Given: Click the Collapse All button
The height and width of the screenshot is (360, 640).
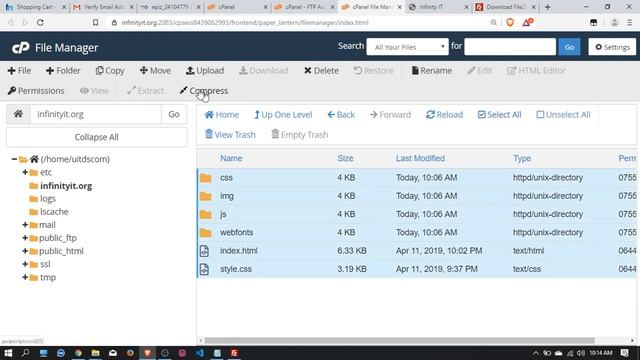Looking at the screenshot, I should (97, 137).
